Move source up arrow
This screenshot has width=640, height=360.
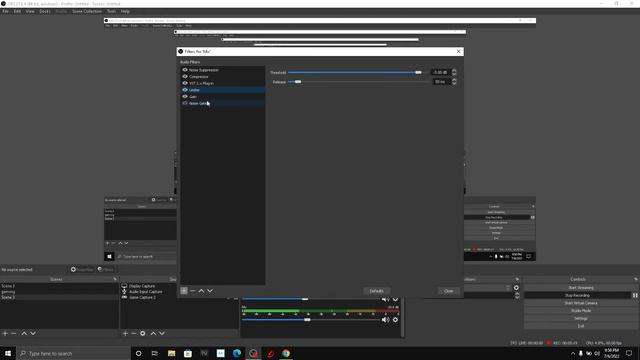click(153, 333)
